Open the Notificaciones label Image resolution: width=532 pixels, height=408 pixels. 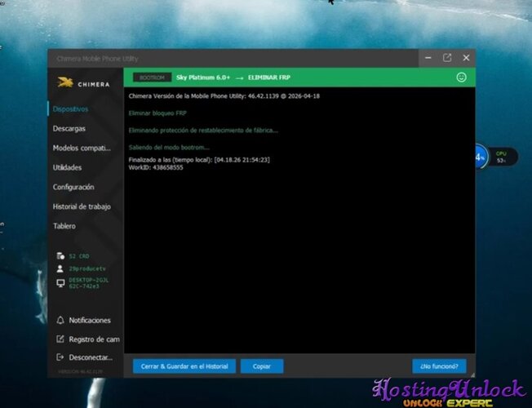click(90, 321)
